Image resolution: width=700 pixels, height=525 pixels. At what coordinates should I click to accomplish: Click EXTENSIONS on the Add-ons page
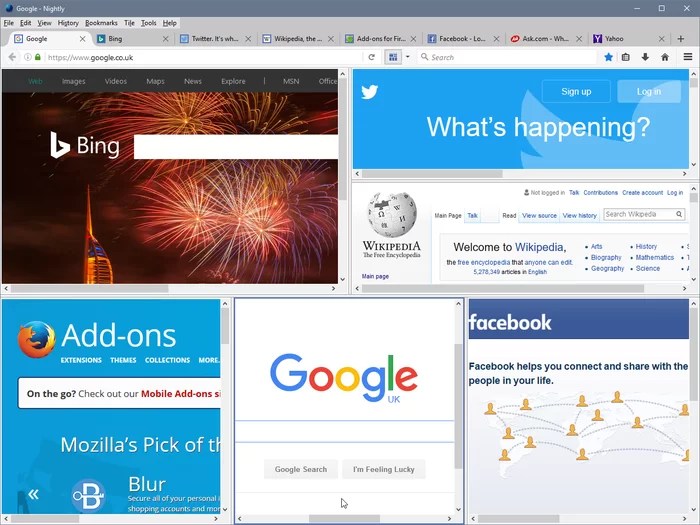pyautogui.click(x=81, y=360)
